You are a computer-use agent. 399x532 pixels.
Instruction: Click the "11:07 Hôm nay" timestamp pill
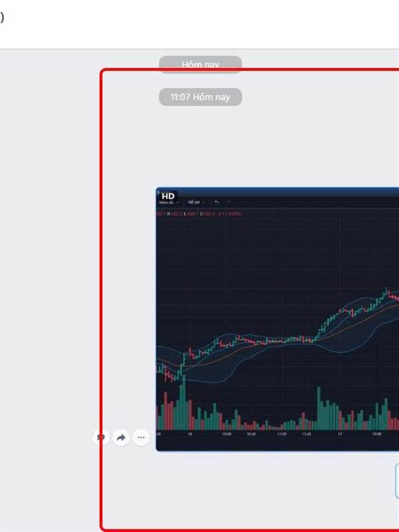point(200,97)
